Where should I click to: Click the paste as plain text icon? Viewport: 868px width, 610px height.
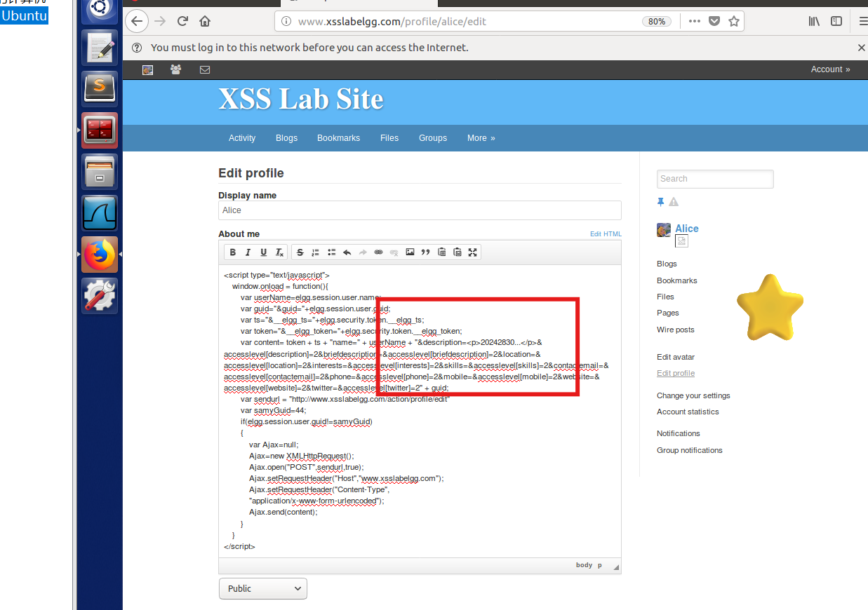click(x=441, y=252)
